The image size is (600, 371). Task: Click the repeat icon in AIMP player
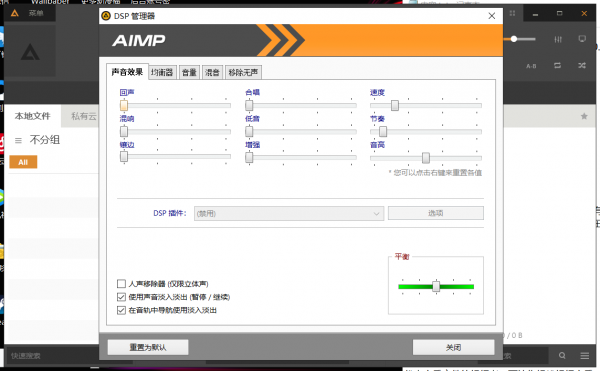point(558,65)
